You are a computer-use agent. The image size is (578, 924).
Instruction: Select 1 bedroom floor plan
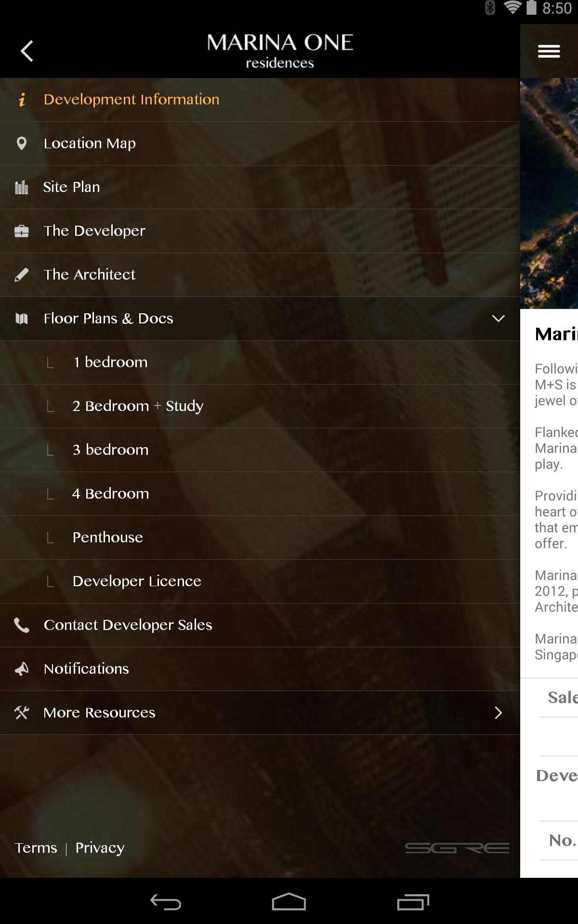pyautogui.click(x=260, y=362)
